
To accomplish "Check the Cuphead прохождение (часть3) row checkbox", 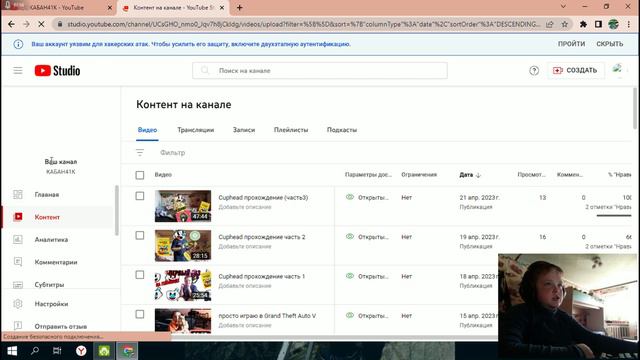I will click(x=140, y=196).
